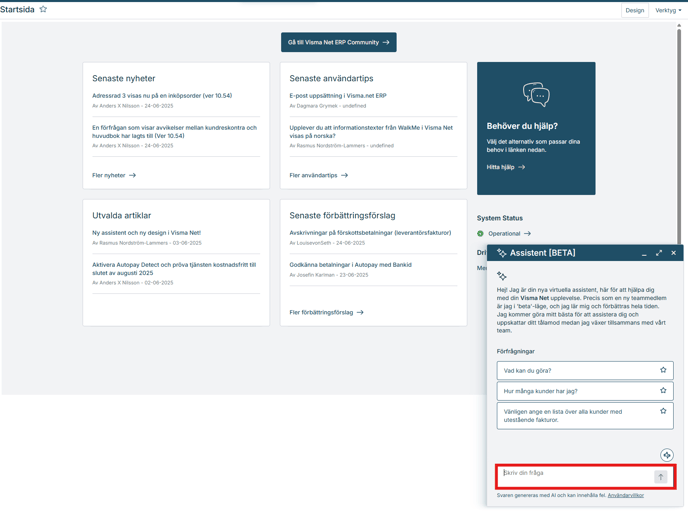
Task: Go to Visma Net ERP Community button
Action: [x=338, y=42]
